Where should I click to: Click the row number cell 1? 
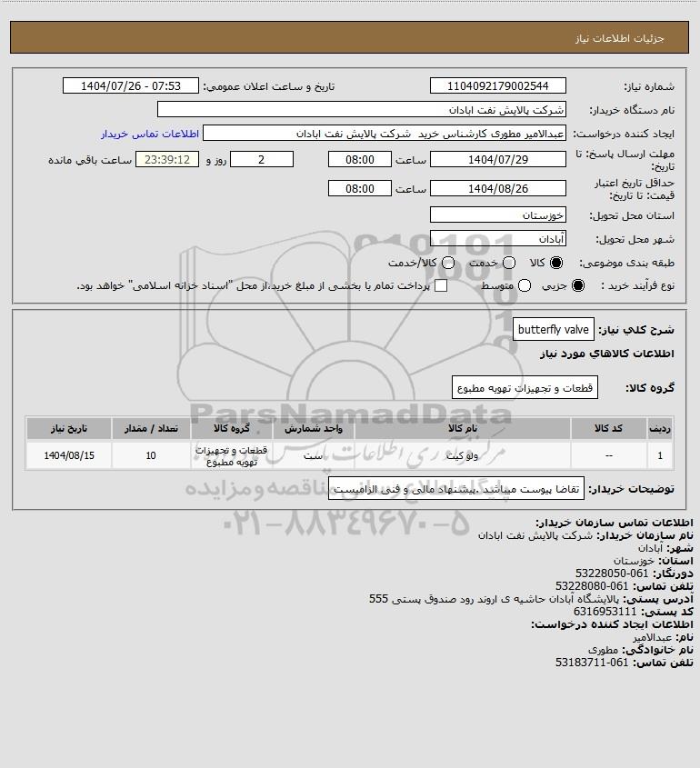pos(660,455)
